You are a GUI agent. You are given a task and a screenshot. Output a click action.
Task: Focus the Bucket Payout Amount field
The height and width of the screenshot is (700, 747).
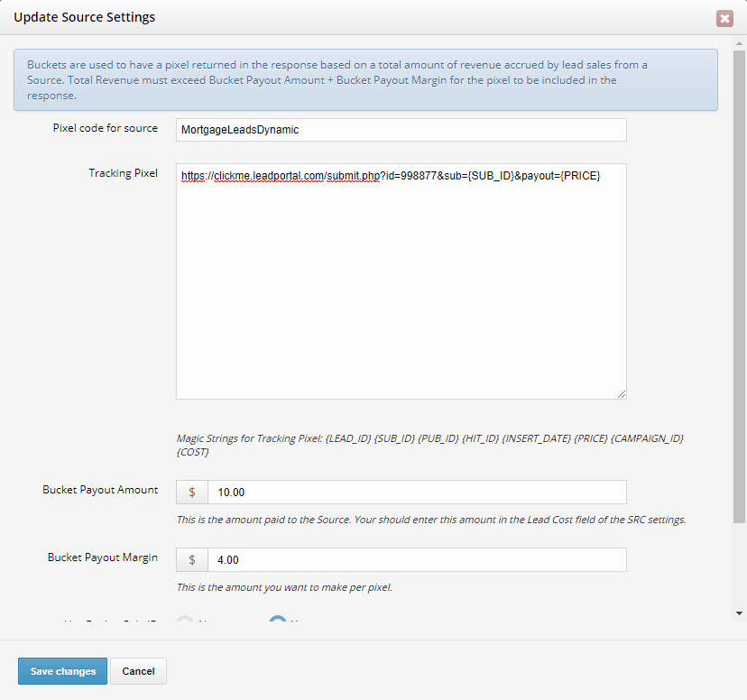[417, 492]
